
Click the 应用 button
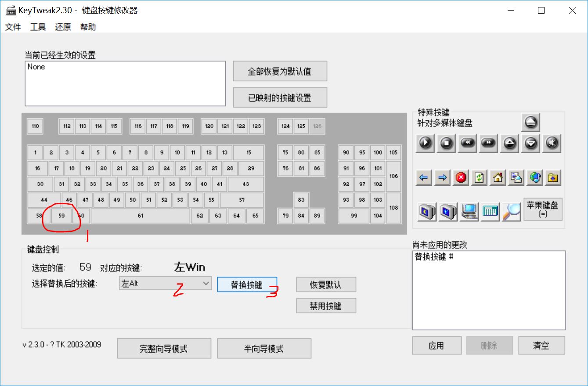pos(436,346)
